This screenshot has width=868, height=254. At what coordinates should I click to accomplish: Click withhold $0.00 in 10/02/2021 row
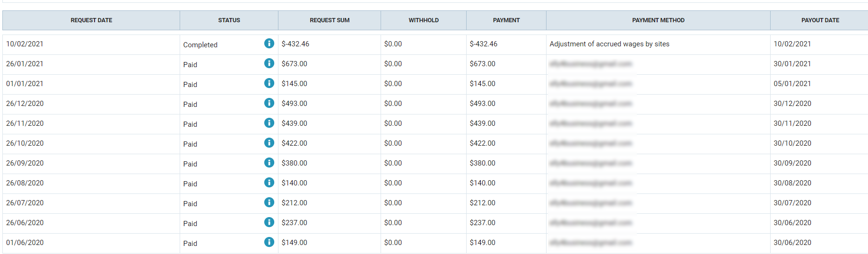393,44
